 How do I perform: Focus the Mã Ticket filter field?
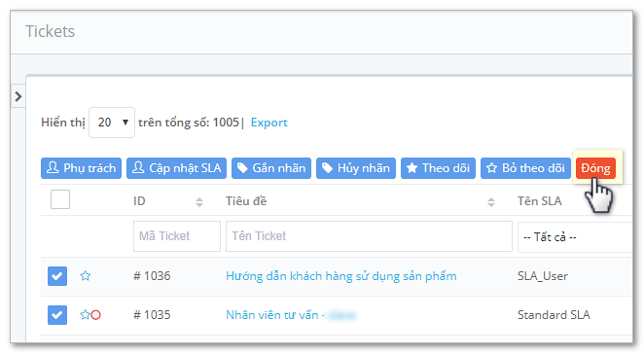(177, 236)
